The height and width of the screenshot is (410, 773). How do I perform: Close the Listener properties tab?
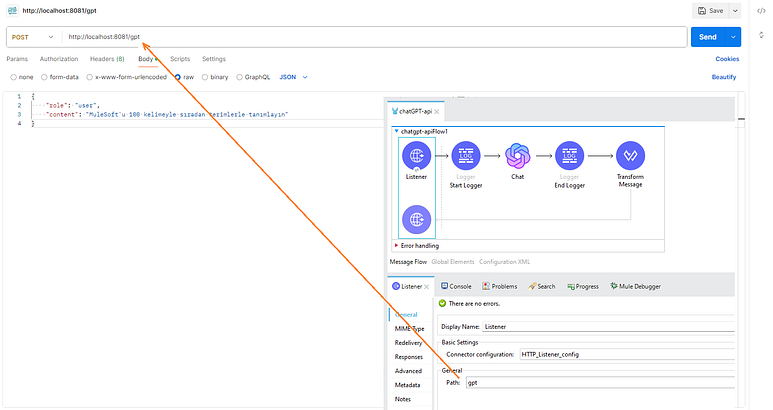[x=427, y=287]
